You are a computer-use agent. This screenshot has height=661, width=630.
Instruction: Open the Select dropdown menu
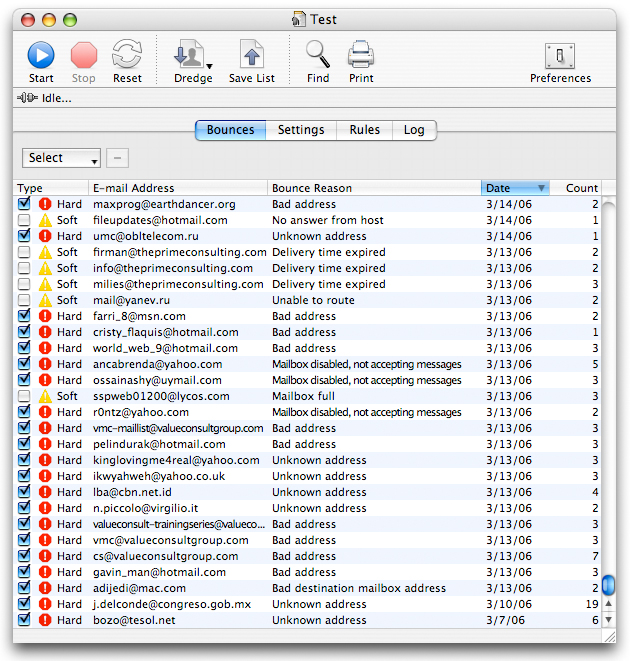[61, 158]
